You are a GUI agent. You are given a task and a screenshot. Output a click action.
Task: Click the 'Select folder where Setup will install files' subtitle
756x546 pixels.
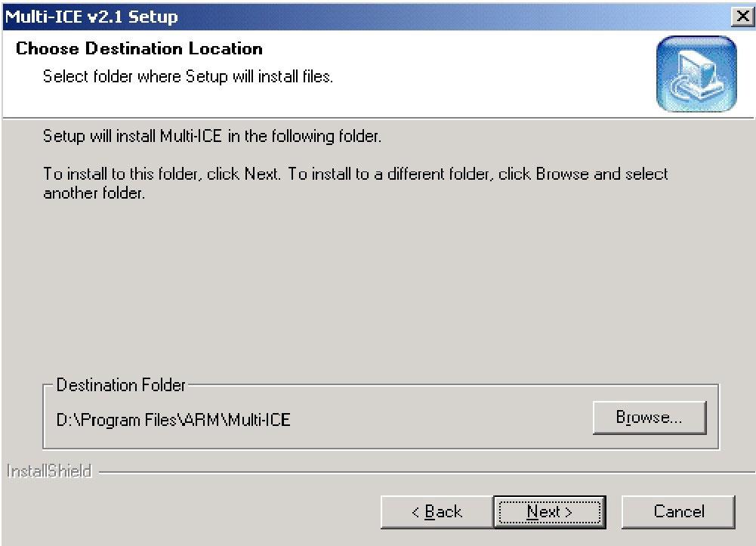pyautogui.click(x=187, y=76)
